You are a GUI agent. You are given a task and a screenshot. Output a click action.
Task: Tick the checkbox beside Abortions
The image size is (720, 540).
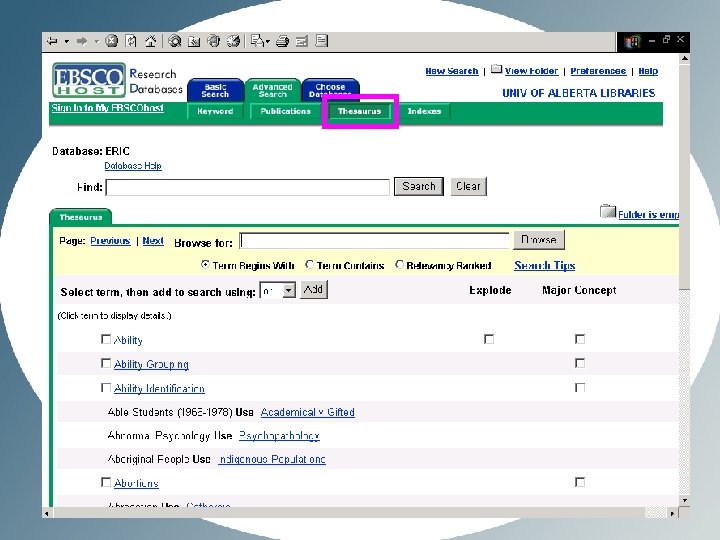pyautogui.click(x=106, y=482)
